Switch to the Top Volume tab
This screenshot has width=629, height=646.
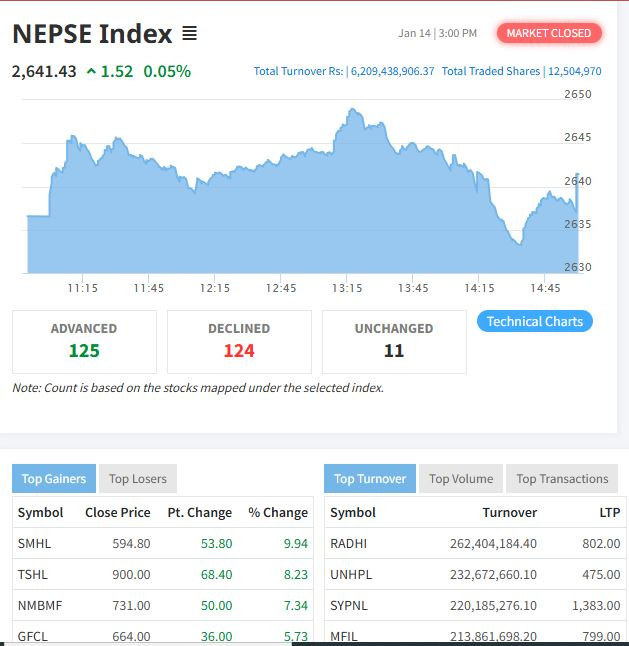click(461, 479)
